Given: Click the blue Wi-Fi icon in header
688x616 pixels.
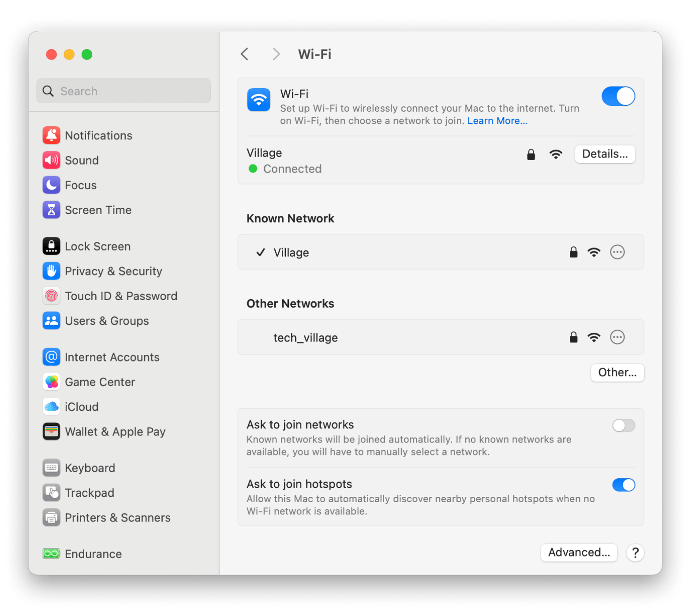Looking at the screenshot, I should (x=258, y=100).
